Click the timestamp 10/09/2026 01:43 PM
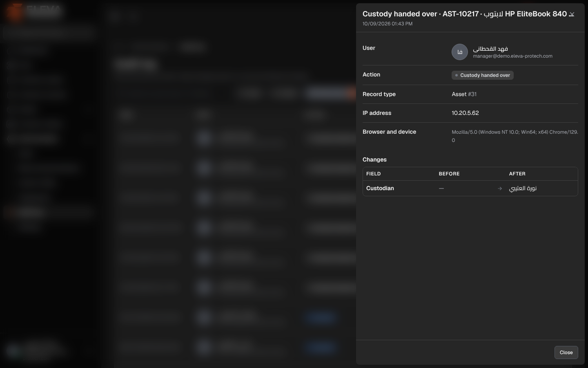 click(387, 24)
